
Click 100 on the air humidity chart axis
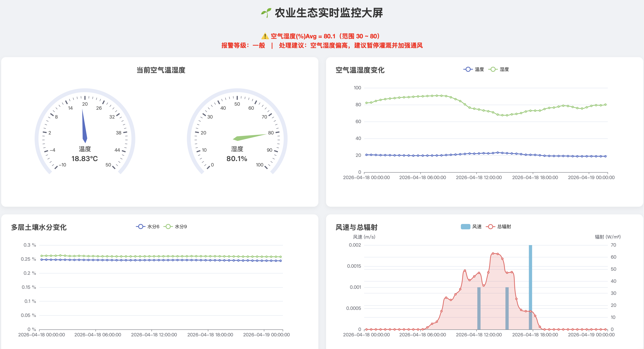(x=357, y=88)
